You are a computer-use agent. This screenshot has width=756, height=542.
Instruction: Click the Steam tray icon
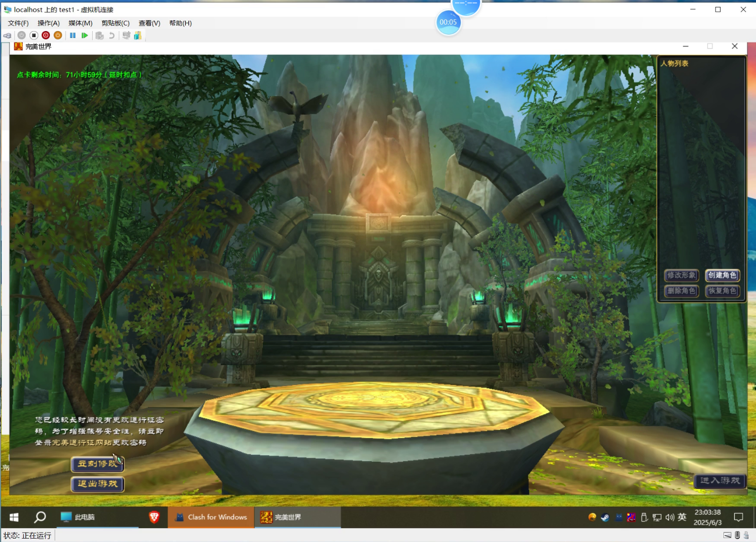(x=605, y=517)
